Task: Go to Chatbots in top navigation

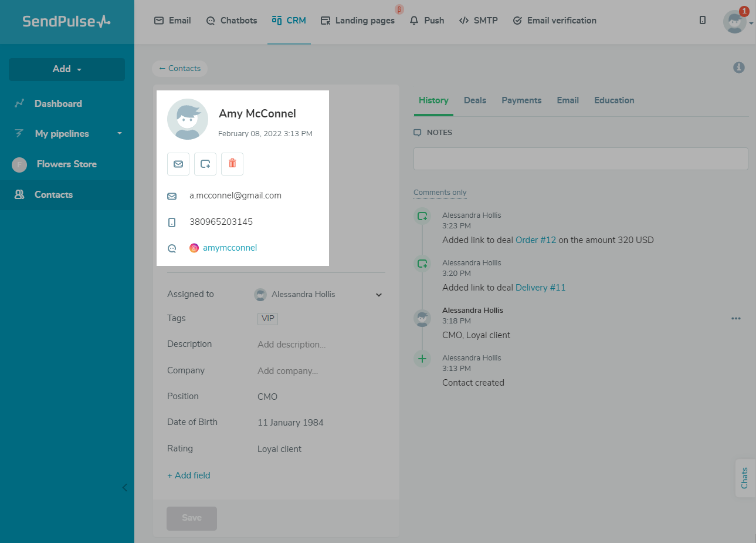Action: 232,21
